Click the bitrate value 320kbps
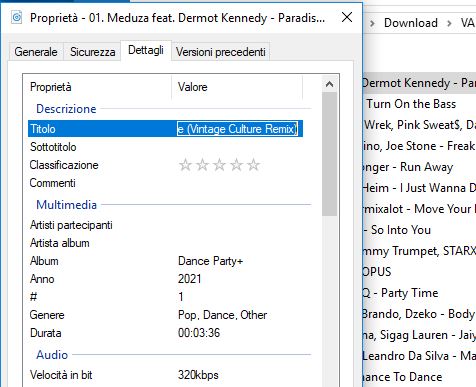 (x=198, y=375)
